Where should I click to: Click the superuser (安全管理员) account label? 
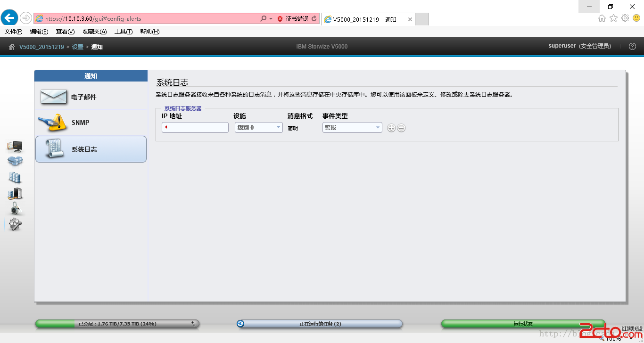[x=579, y=46]
